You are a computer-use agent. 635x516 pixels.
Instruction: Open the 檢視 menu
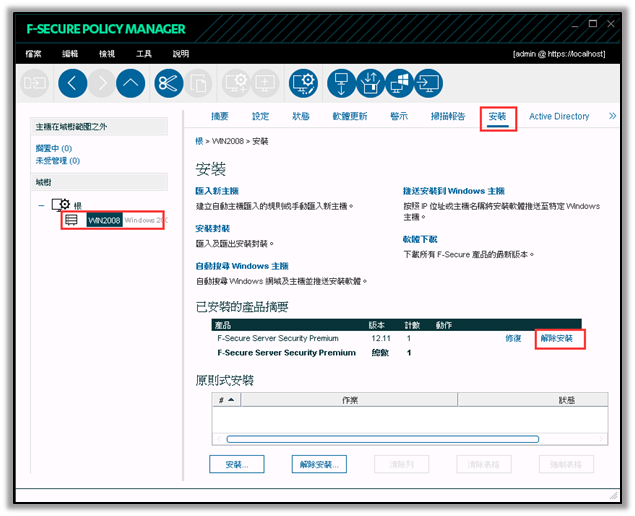(107, 53)
